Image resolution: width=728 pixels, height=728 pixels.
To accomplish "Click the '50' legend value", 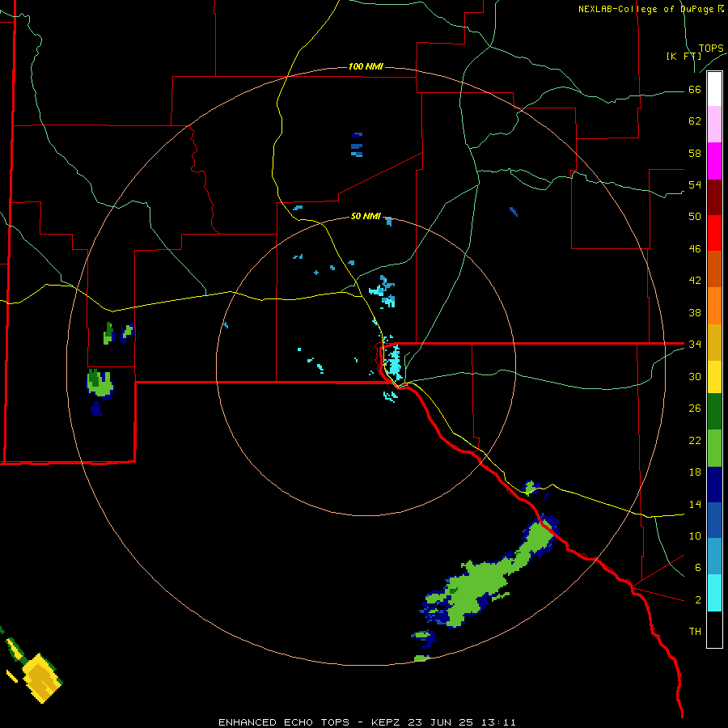I will pos(695,216).
